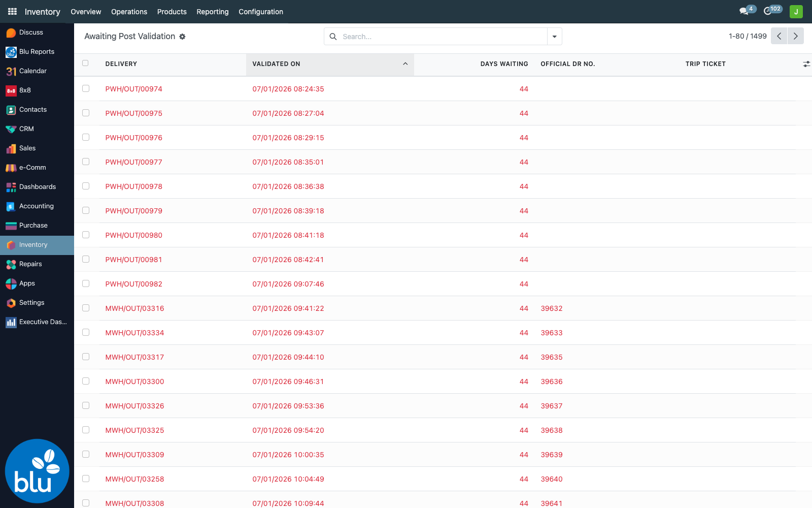Screen dimensions: 812x508
Task: Open Operations menu
Action: (x=129, y=12)
